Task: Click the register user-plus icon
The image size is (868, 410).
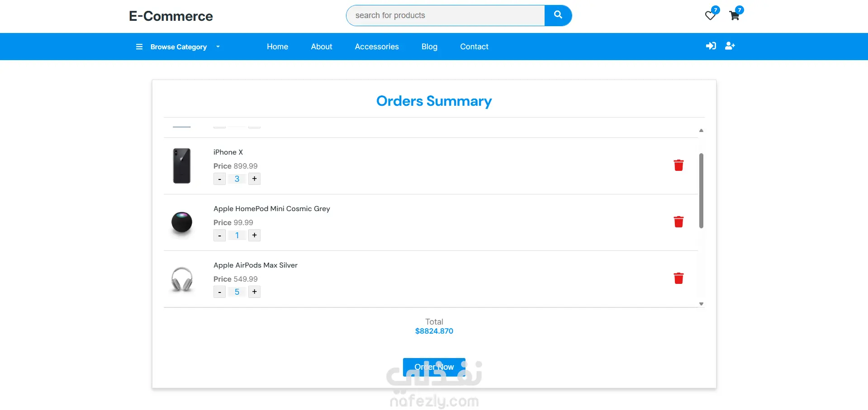Action: tap(730, 46)
